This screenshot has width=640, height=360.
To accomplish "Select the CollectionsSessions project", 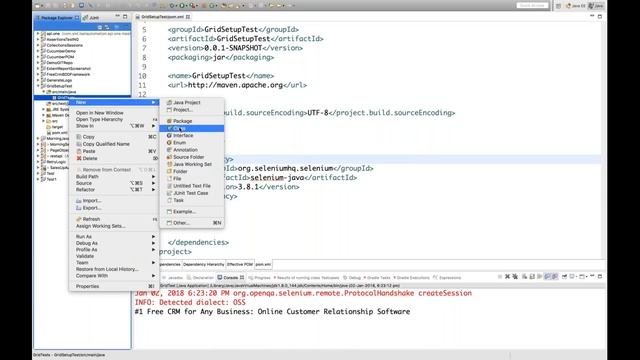I will point(64,45).
